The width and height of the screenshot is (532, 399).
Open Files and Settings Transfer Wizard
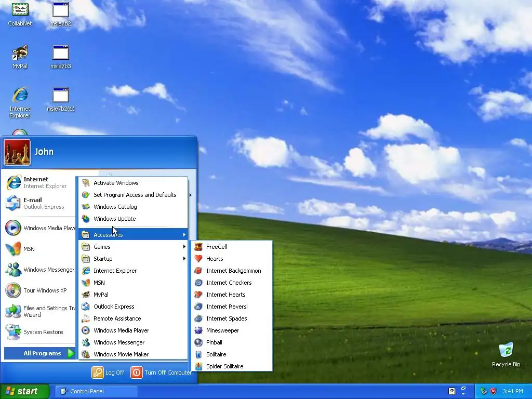tap(39, 311)
